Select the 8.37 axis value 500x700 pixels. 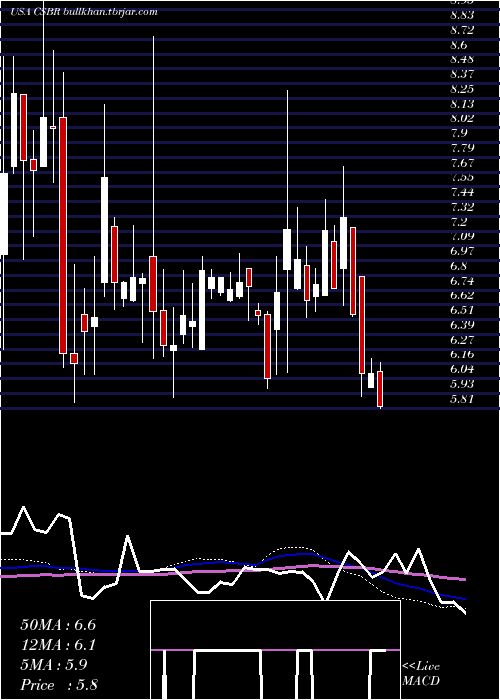point(462,74)
